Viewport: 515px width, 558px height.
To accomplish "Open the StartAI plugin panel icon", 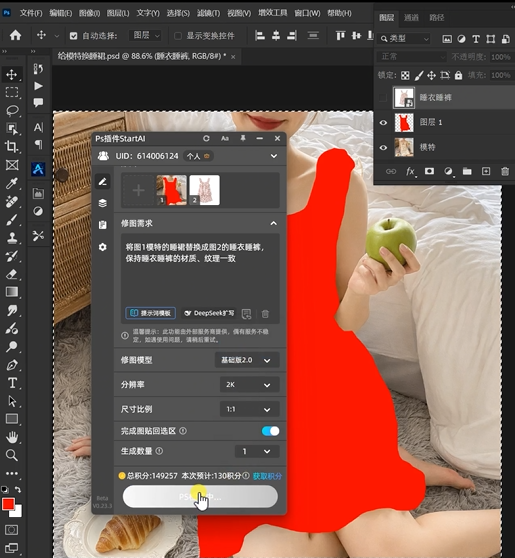I will coord(38,169).
